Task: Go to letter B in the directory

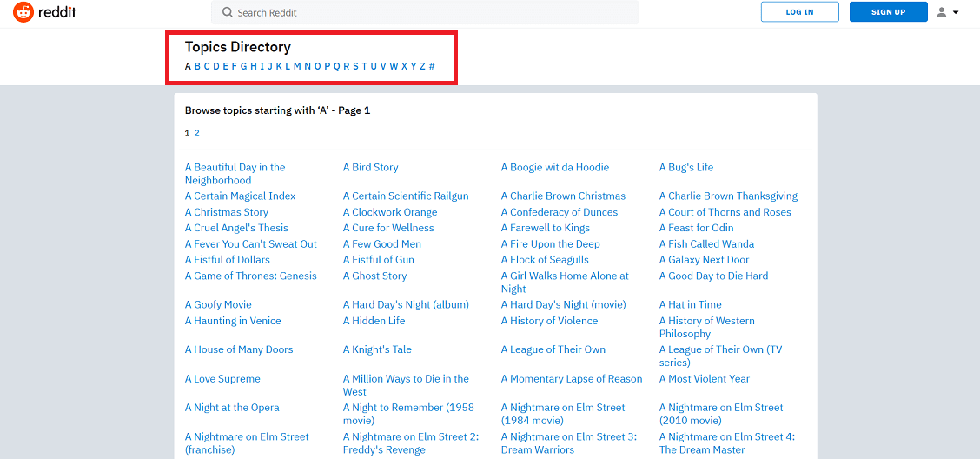Action: [197, 66]
